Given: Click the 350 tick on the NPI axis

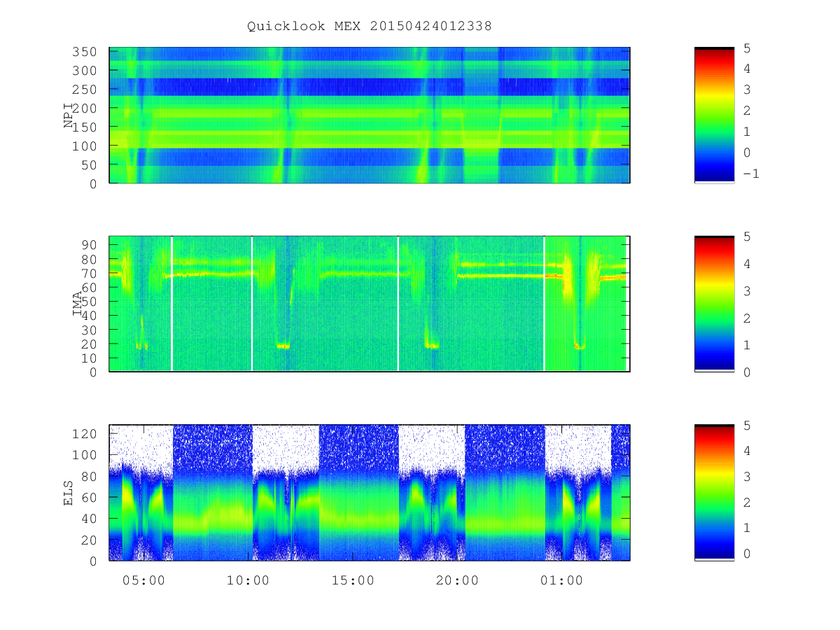Looking at the screenshot, I should click(x=85, y=52).
